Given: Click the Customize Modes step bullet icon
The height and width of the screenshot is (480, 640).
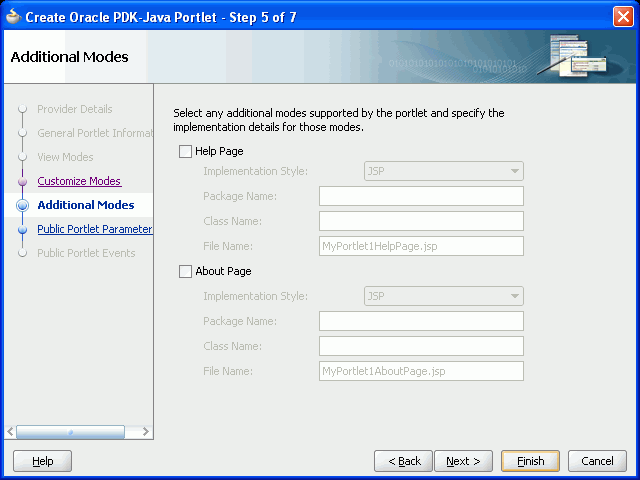Looking at the screenshot, I should [22, 181].
